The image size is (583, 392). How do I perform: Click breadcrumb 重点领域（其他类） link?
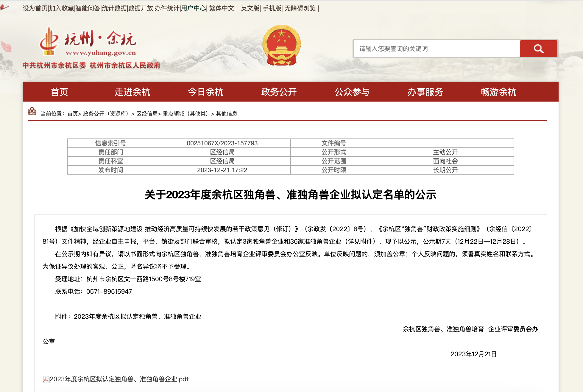coord(186,114)
